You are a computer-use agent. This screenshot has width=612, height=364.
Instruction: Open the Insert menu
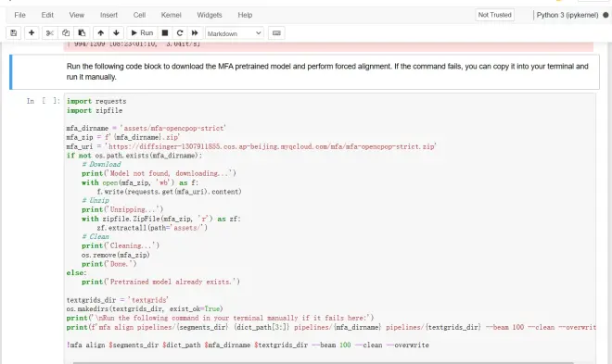pos(108,15)
